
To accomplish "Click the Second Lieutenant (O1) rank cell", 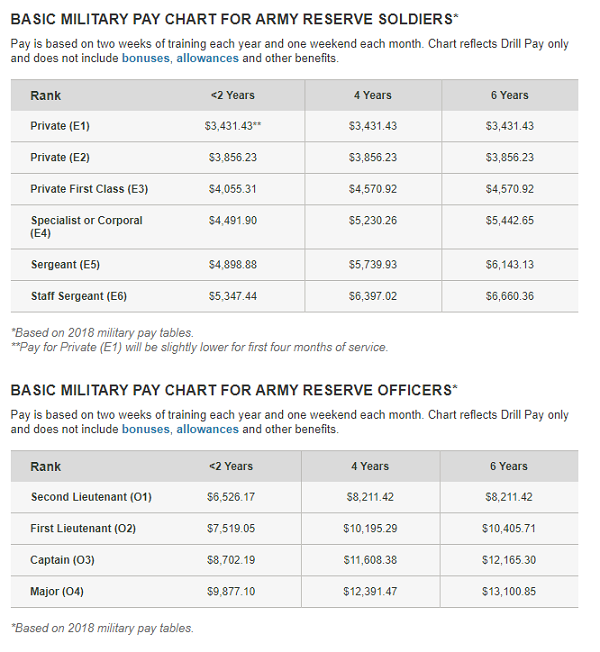I will pos(91,497).
